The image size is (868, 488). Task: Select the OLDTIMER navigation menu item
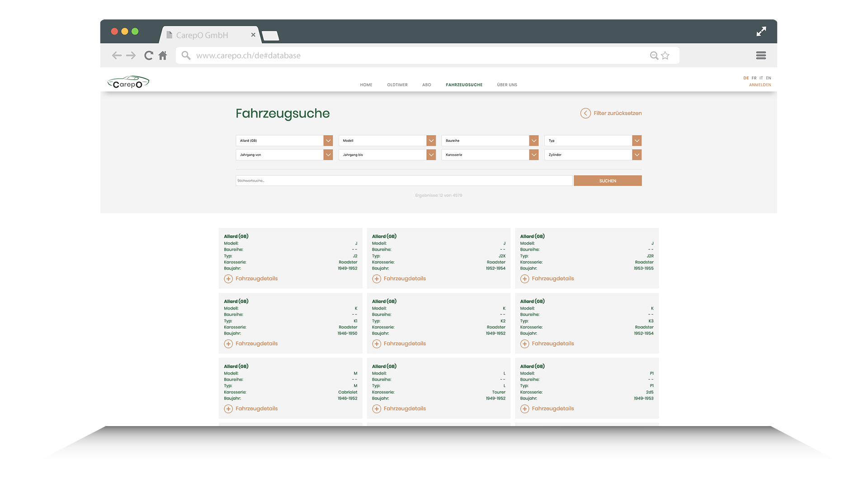click(396, 84)
